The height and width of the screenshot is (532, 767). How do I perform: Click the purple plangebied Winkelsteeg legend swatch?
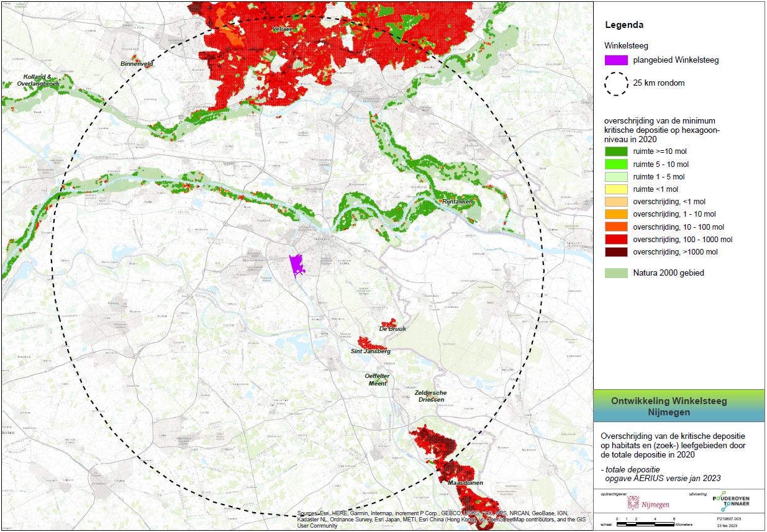click(x=616, y=60)
